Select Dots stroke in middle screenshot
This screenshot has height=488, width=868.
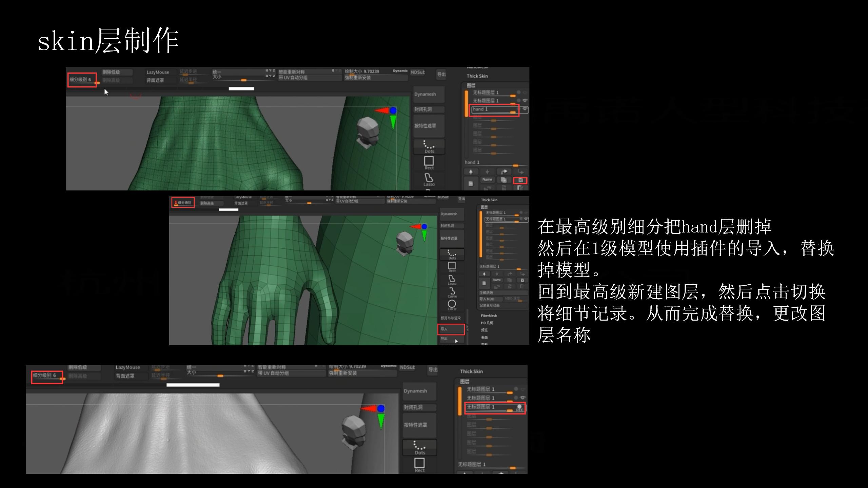coord(452,255)
